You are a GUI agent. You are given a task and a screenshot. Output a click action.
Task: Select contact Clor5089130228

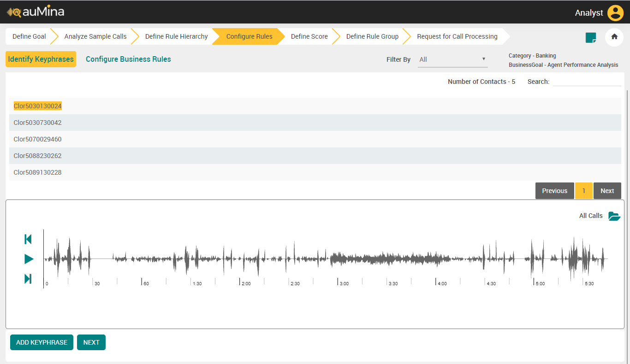[38, 172]
